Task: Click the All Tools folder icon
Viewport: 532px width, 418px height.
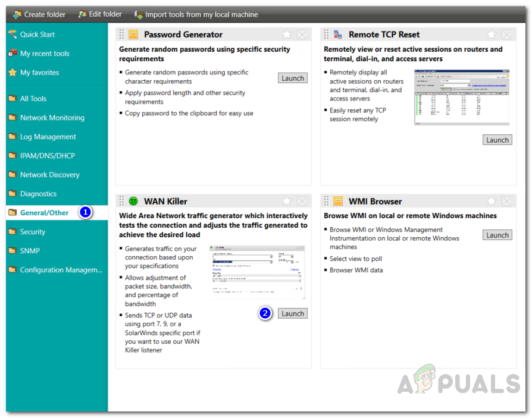Action: point(12,98)
